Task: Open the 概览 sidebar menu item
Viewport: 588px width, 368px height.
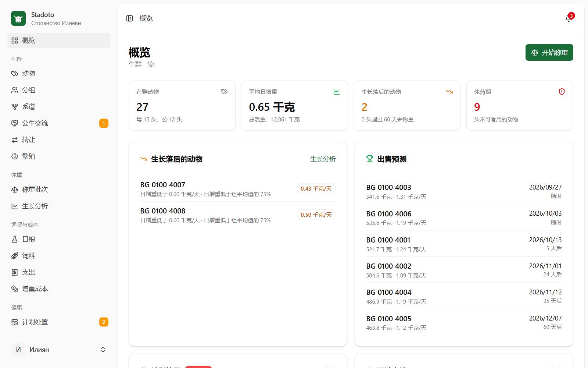Action: click(59, 40)
